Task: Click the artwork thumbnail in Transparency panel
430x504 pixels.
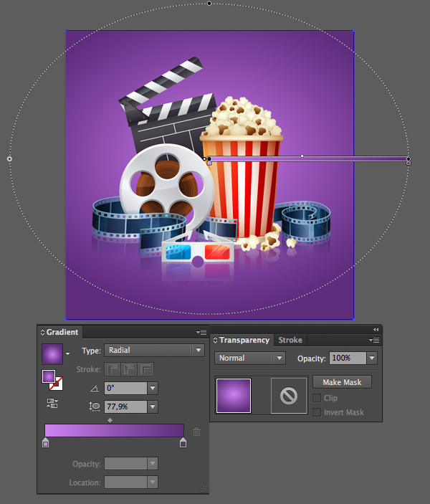Action: [x=234, y=396]
